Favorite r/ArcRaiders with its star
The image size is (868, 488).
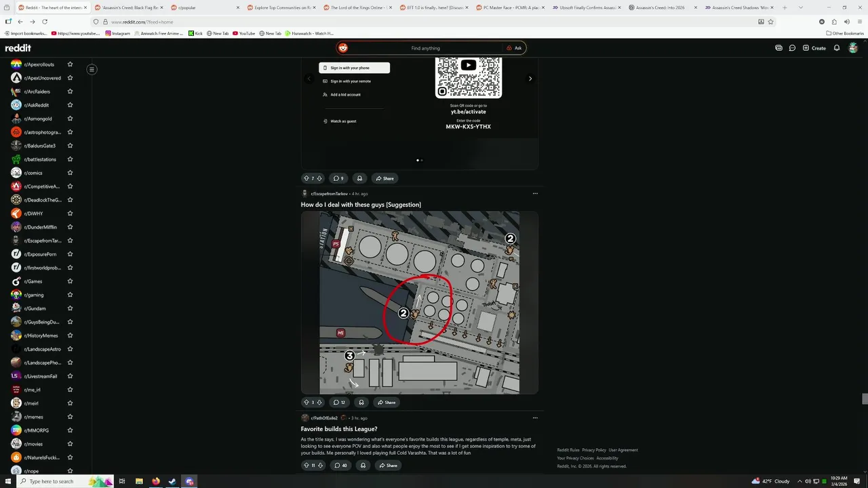(70, 91)
